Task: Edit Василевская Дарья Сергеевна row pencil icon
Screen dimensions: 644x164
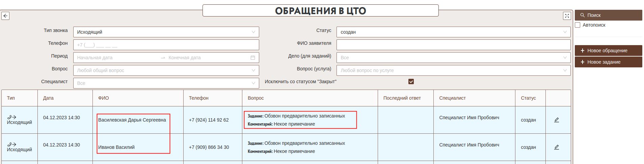Action: click(557, 120)
